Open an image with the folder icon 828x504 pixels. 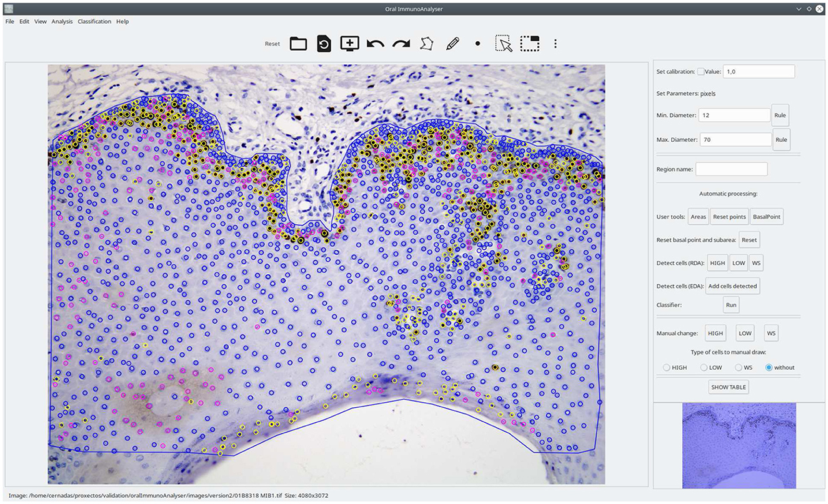pos(298,44)
